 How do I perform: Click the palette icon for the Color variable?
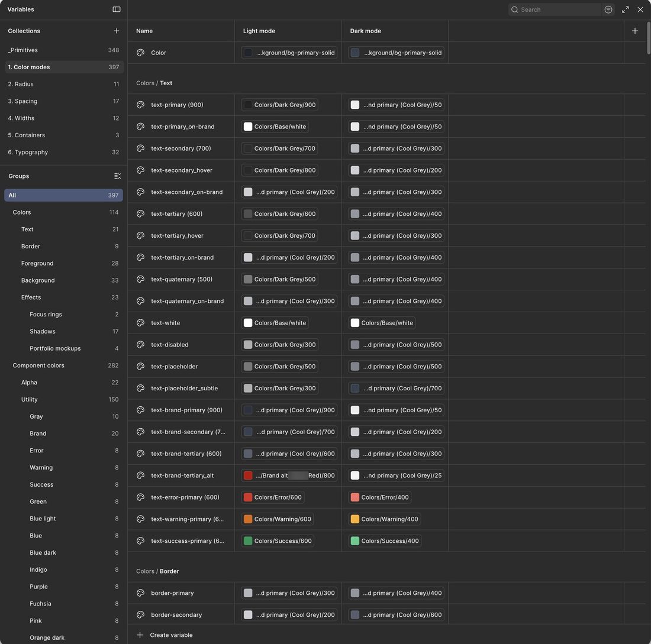[140, 53]
